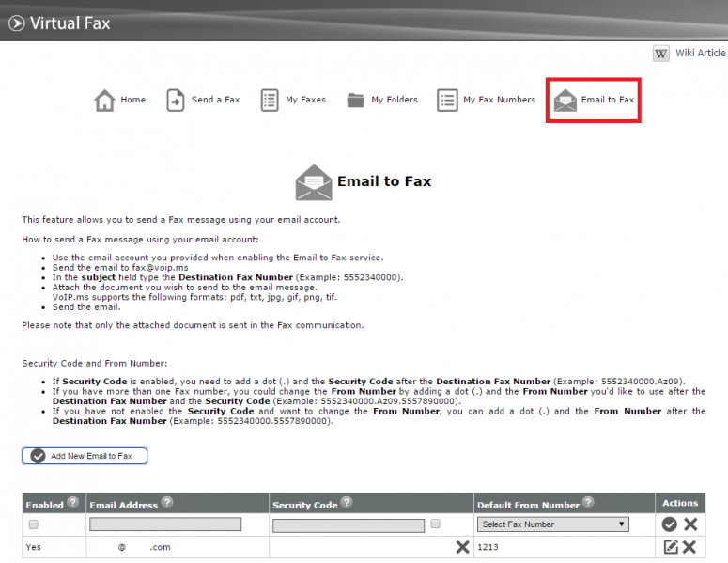Open help tooltip beside Enabled column
728x563 pixels.
73,502
